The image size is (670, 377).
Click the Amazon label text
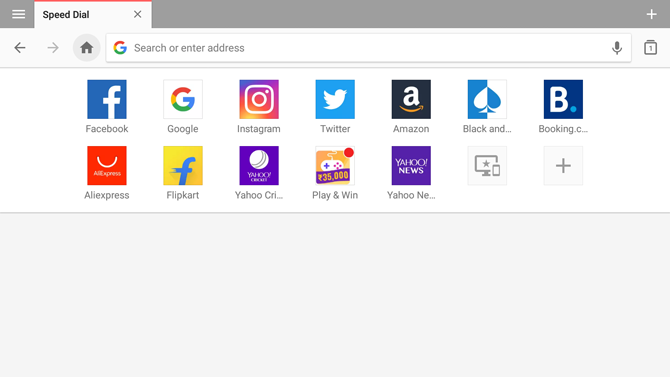point(411,129)
